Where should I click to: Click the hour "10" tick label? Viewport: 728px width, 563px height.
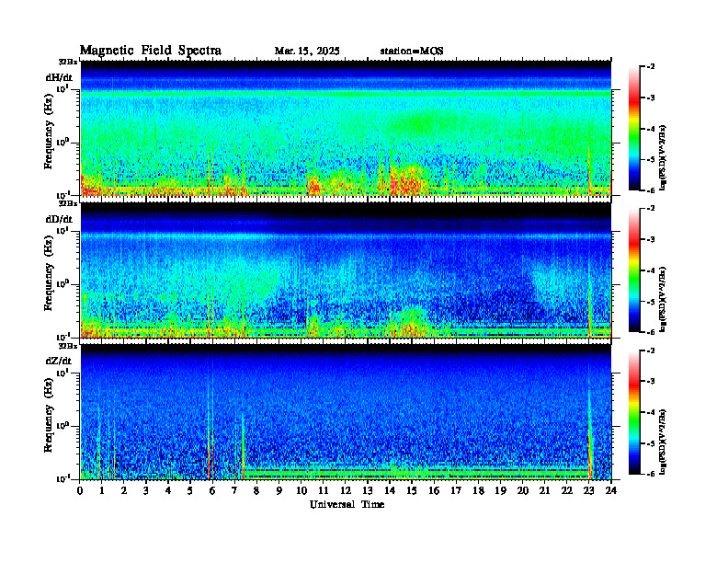click(x=301, y=490)
